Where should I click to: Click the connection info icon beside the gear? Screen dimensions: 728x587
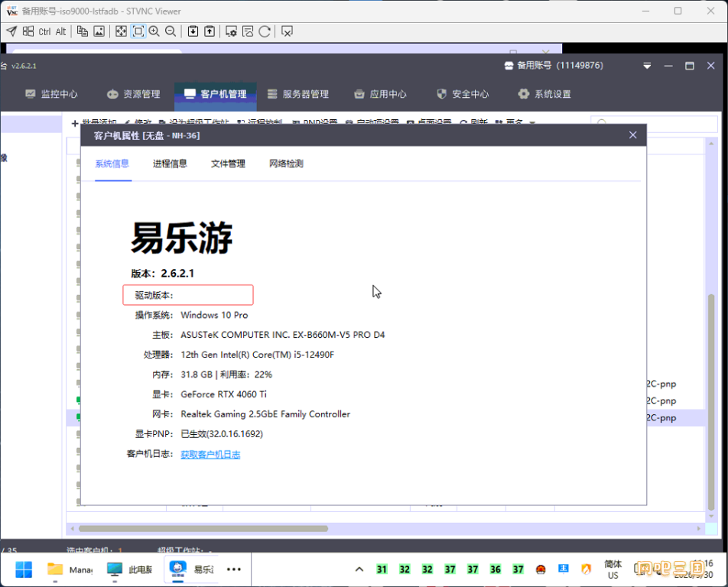coord(248,31)
